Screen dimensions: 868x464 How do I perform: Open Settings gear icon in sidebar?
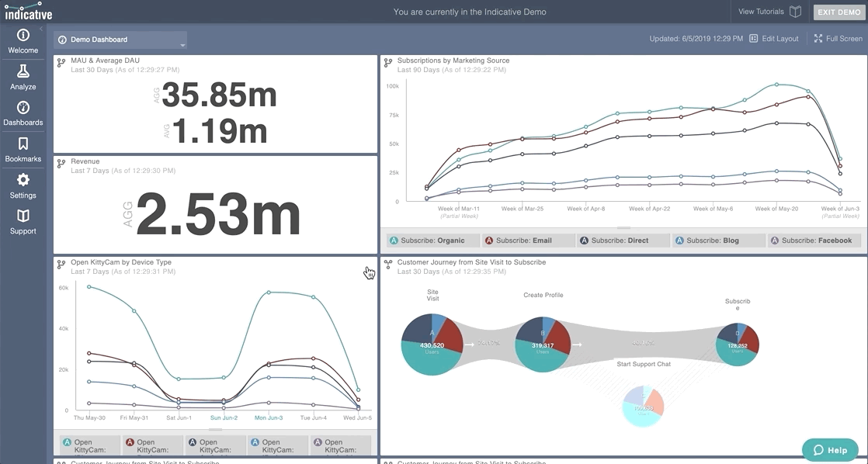click(23, 180)
